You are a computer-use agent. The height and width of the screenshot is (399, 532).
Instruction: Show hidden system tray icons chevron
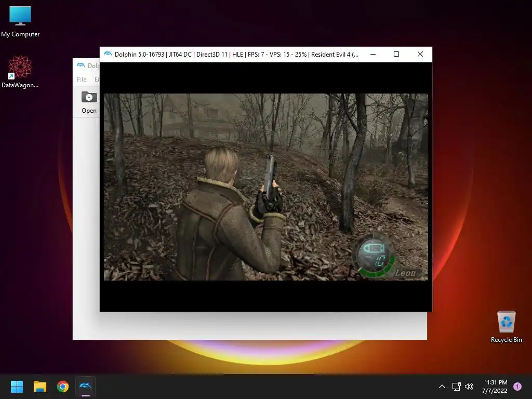[x=442, y=387]
